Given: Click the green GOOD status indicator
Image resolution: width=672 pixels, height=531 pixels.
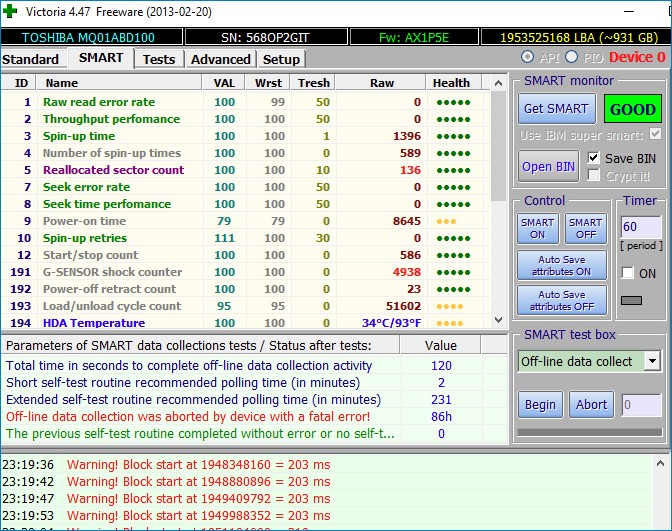Looking at the screenshot, I should point(632,109).
